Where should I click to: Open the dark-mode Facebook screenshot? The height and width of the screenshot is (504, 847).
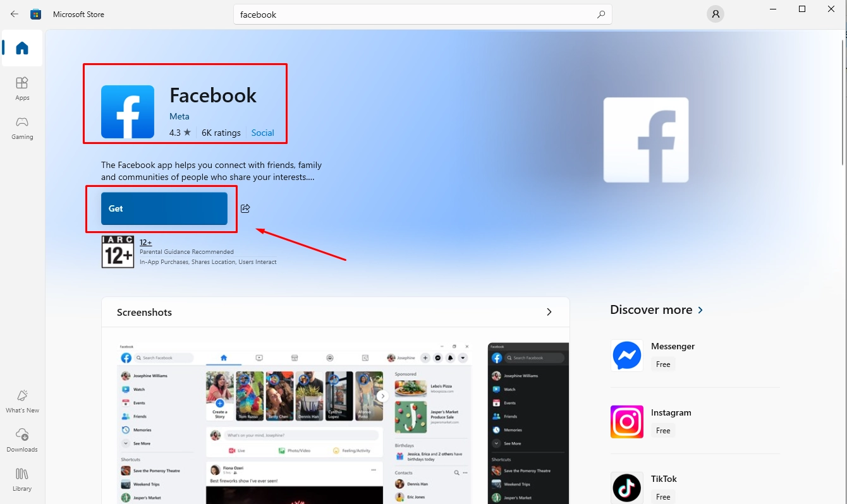click(x=528, y=423)
